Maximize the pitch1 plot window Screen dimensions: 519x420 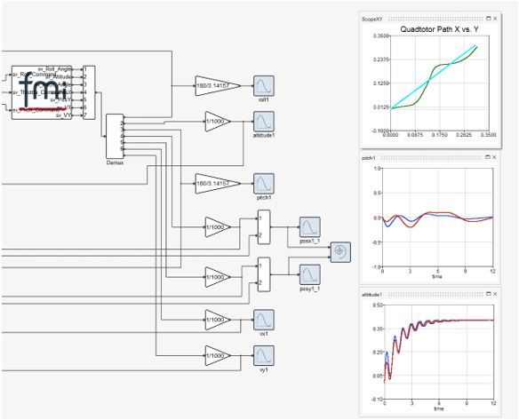point(488,157)
